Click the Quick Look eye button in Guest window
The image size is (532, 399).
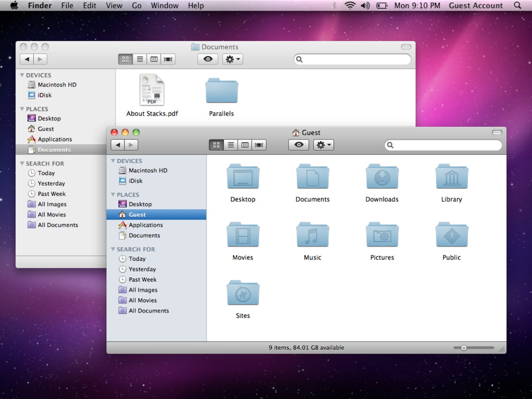(x=298, y=145)
